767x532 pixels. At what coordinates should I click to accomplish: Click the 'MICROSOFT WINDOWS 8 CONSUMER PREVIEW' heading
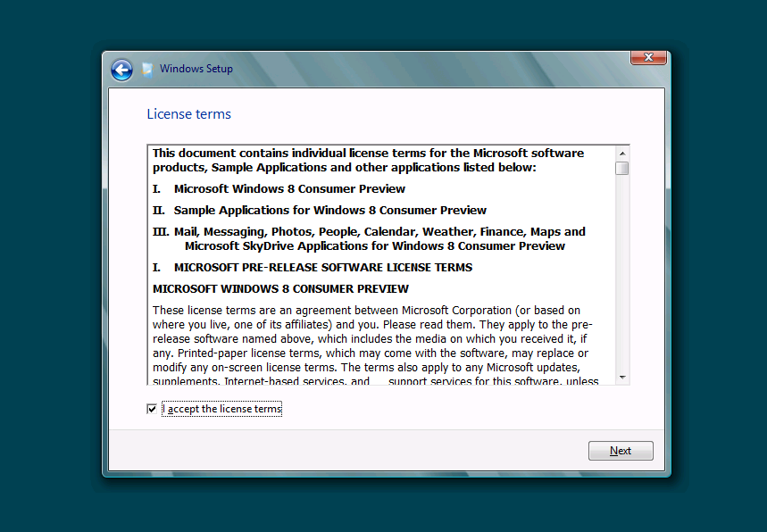[280, 289]
